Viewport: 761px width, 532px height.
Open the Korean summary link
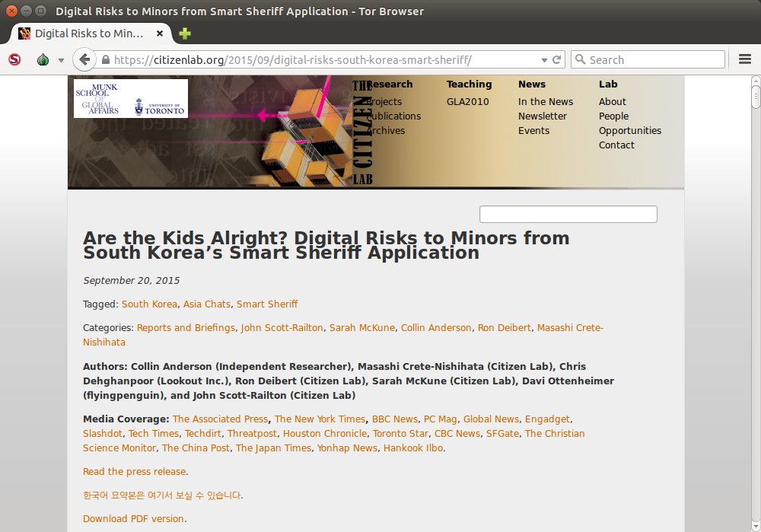161,495
